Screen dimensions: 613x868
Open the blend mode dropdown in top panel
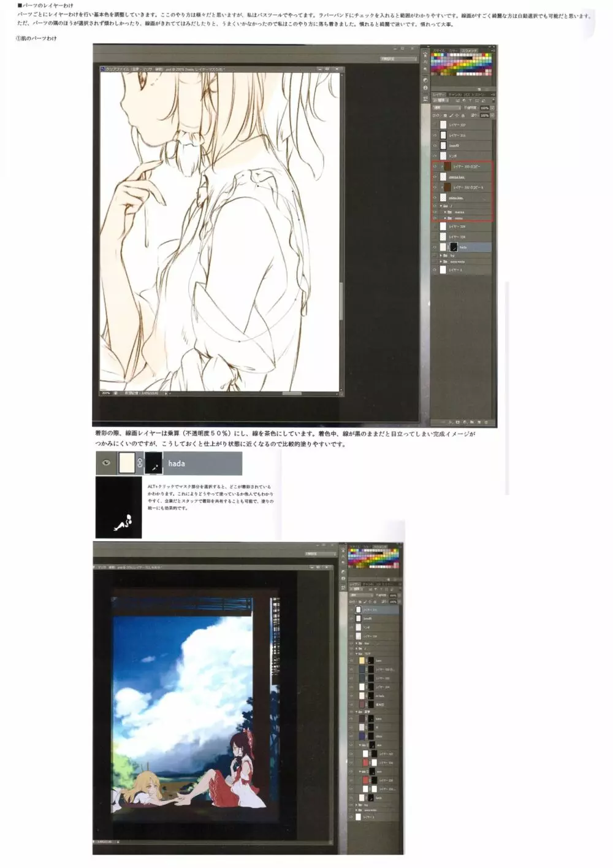(447, 108)
